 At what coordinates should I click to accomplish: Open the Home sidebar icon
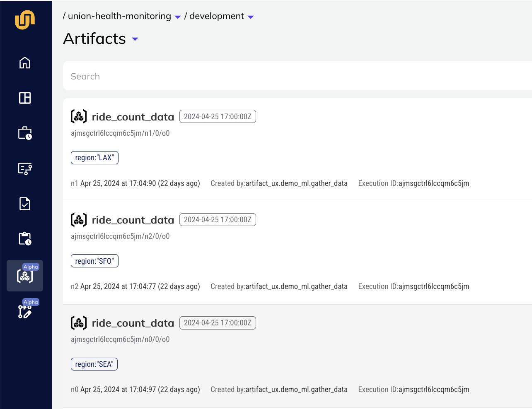click(x=25, y=63)
